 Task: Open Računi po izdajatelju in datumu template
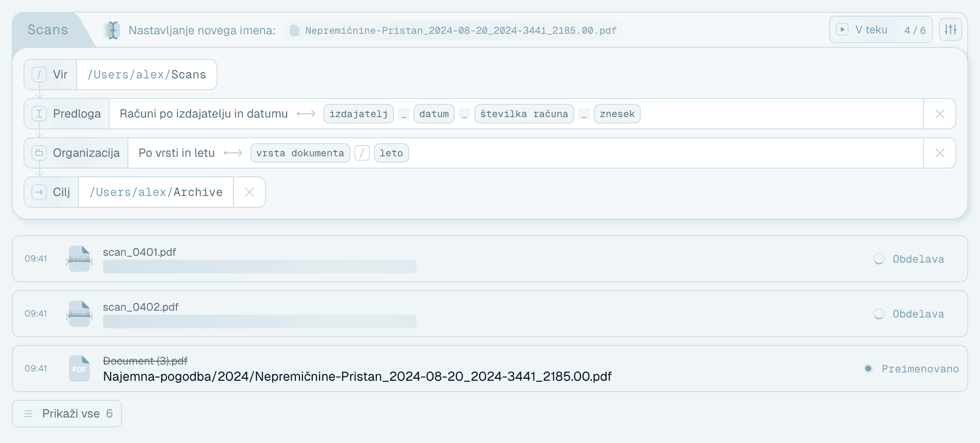coord(204,114)
